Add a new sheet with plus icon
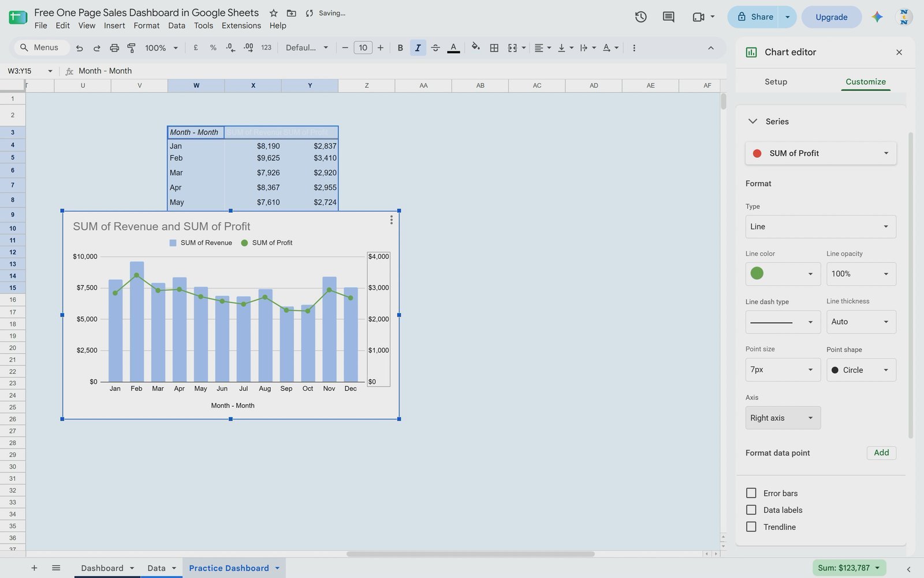The height and width of the screenshot is (578, 924). (34, 568)
